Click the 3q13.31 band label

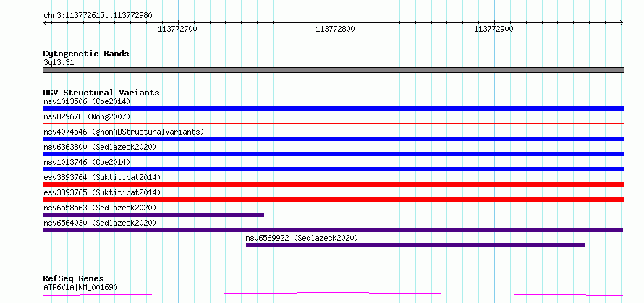[x=59, y=63]
